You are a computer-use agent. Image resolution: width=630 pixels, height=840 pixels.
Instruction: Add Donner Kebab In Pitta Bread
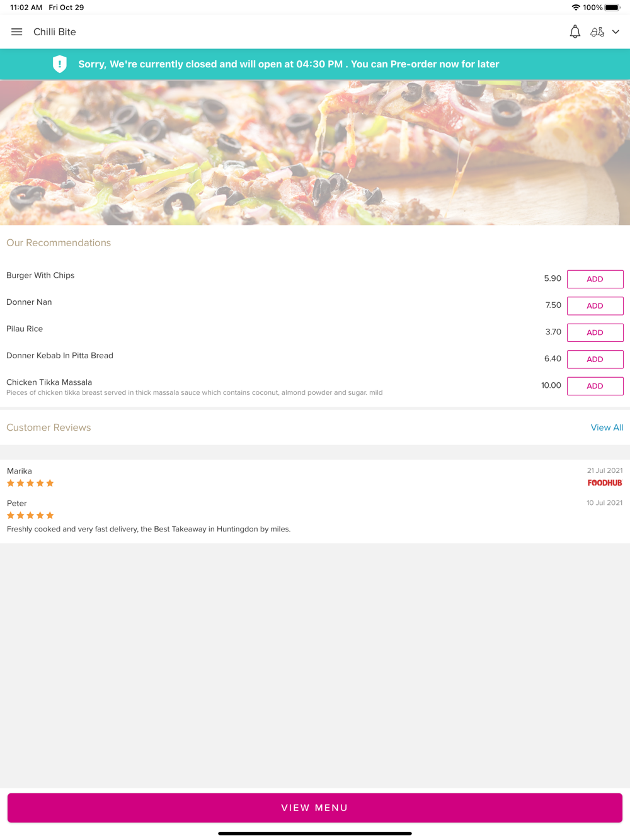tap(595, 360)
